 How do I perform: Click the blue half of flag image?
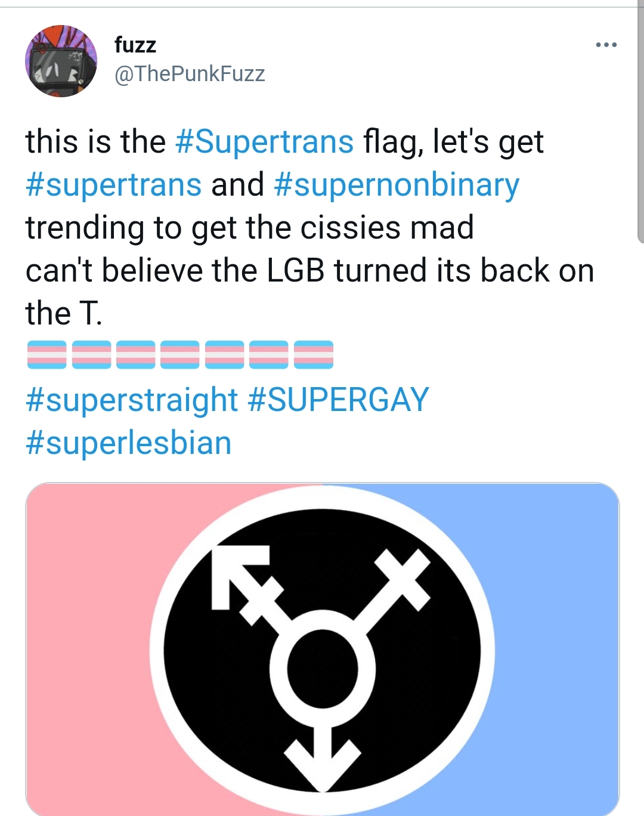click(x=555, y=649)
